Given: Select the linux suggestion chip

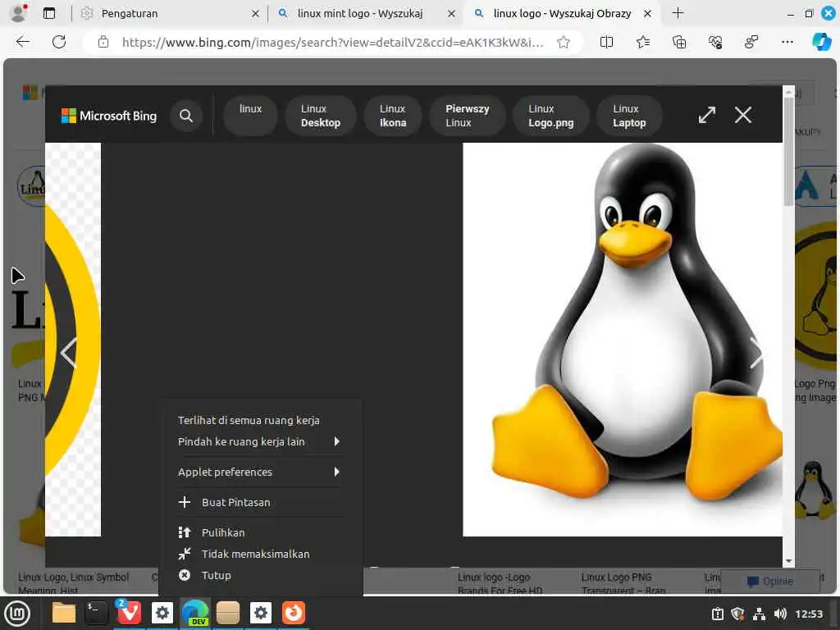Looking at the screenshot, I should [x=250, y=116].
